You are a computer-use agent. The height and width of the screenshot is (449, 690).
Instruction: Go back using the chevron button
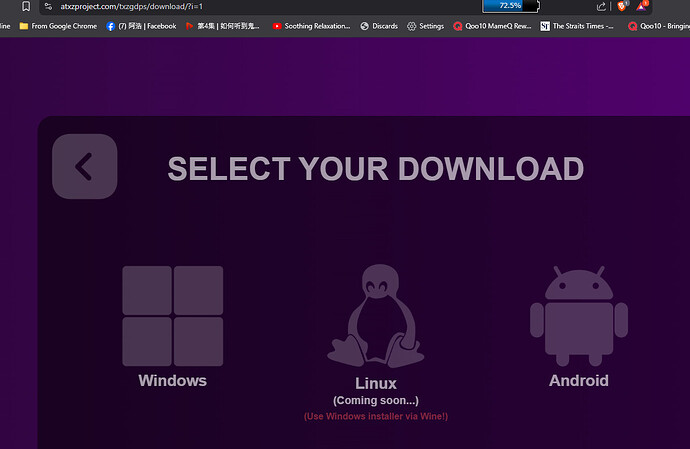(x=84, y=166)
